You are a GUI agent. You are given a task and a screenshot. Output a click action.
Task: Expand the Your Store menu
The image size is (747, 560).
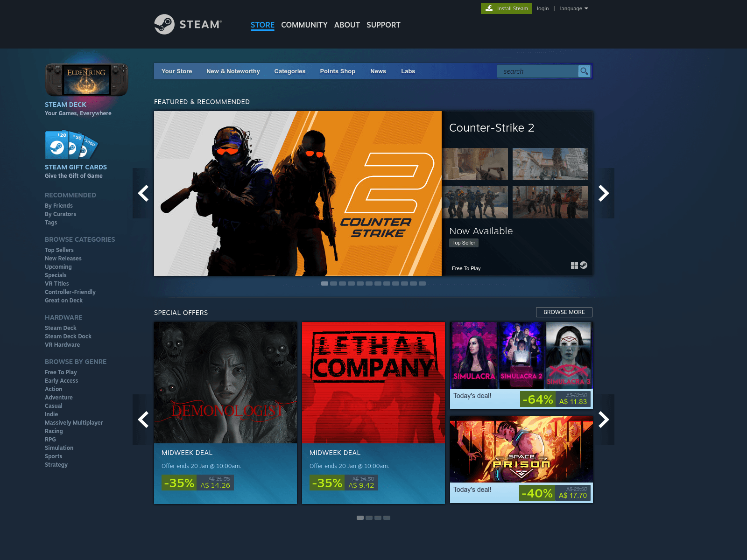pyautogui.click(x=176, y=71)
